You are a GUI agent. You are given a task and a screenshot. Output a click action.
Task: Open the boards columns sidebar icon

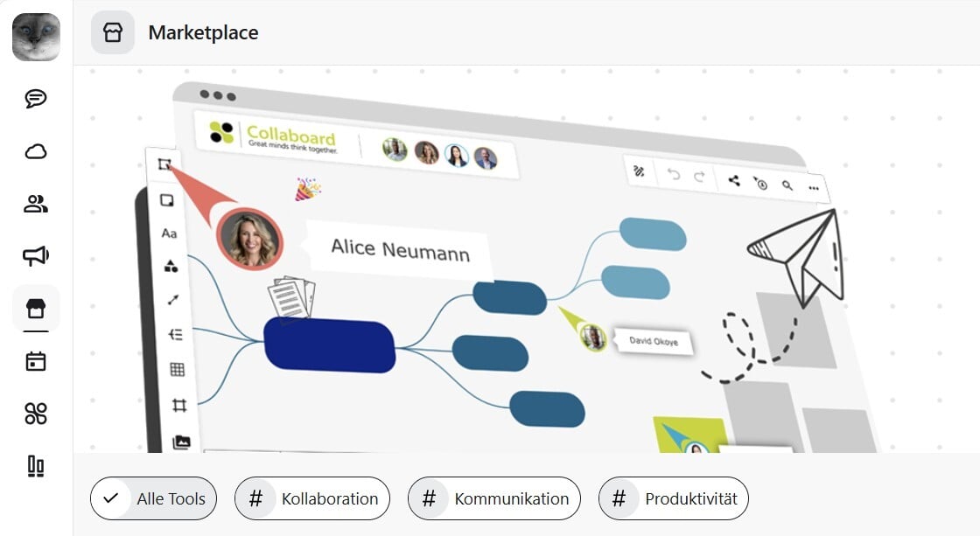click(36, 467)
